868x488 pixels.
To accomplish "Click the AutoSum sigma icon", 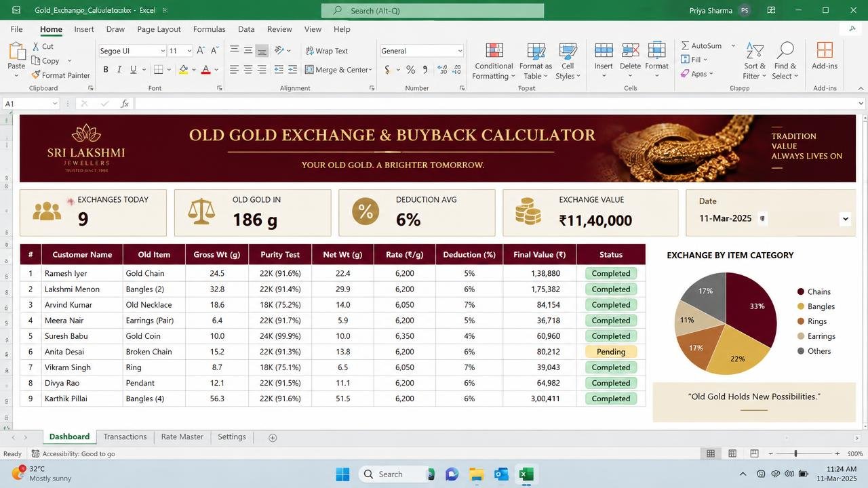I will point(686,45).
